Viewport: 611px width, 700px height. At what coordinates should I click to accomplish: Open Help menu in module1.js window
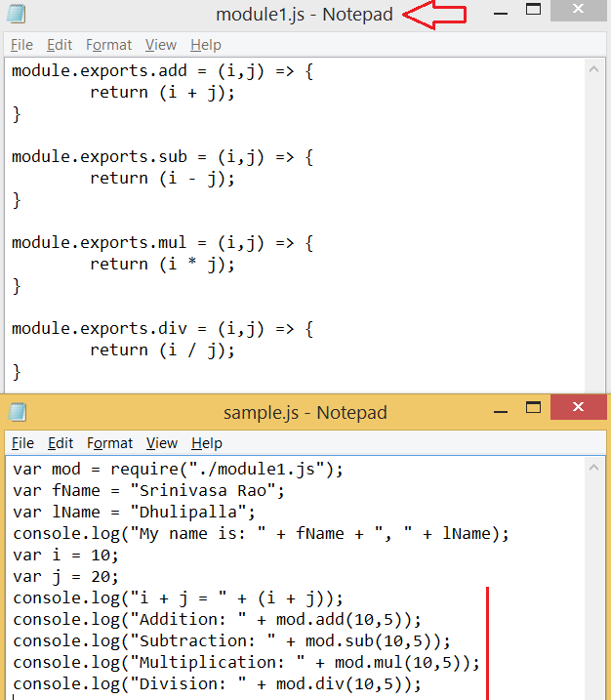[205, 45]
